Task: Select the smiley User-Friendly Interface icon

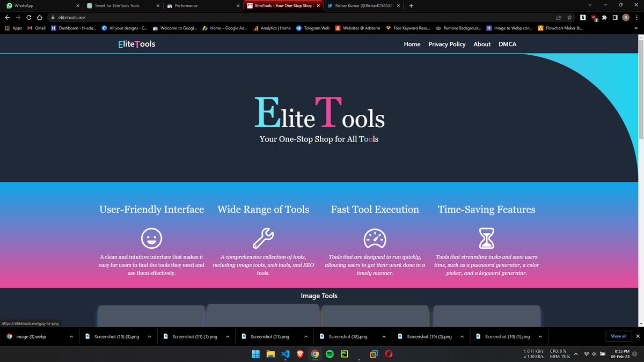Action: pos(151,238)
